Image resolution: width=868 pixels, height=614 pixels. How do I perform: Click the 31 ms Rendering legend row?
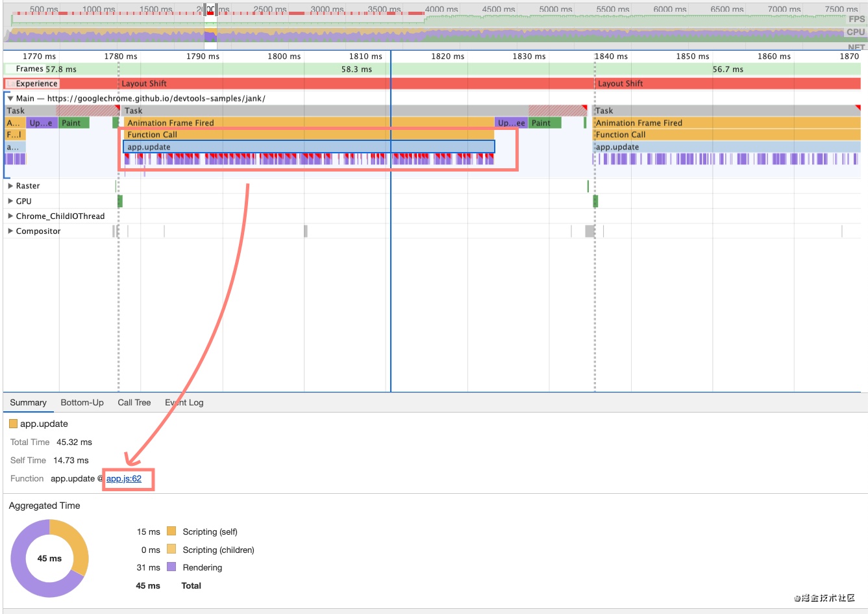click(179, 567)
